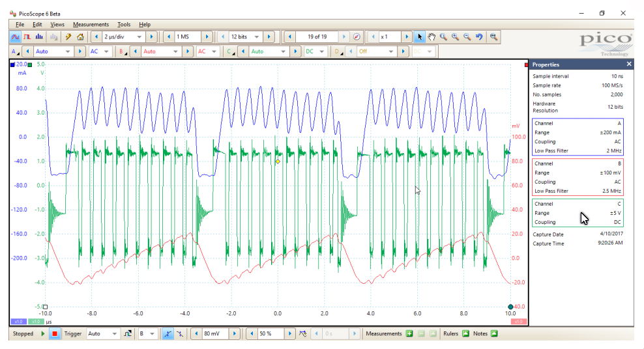Click the 50 % pre-trigger field

271,334
